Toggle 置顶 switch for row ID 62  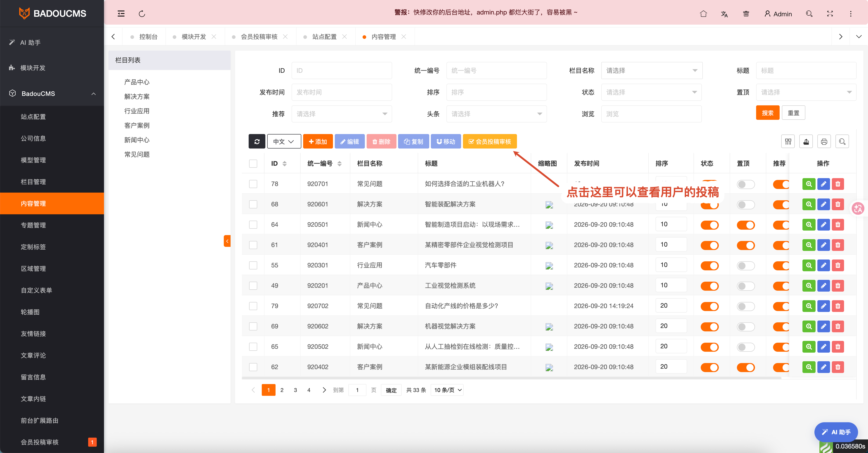click(x=746, y=367)
